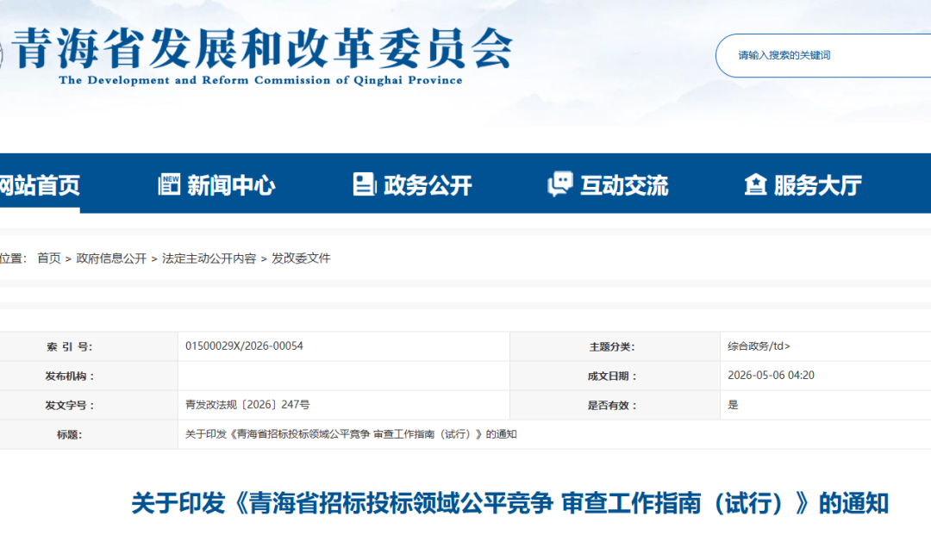Click the English subtitle of the commission name
Image resolution: width=931 pixels, height=560 pixels.
click(x=260, y=80)
